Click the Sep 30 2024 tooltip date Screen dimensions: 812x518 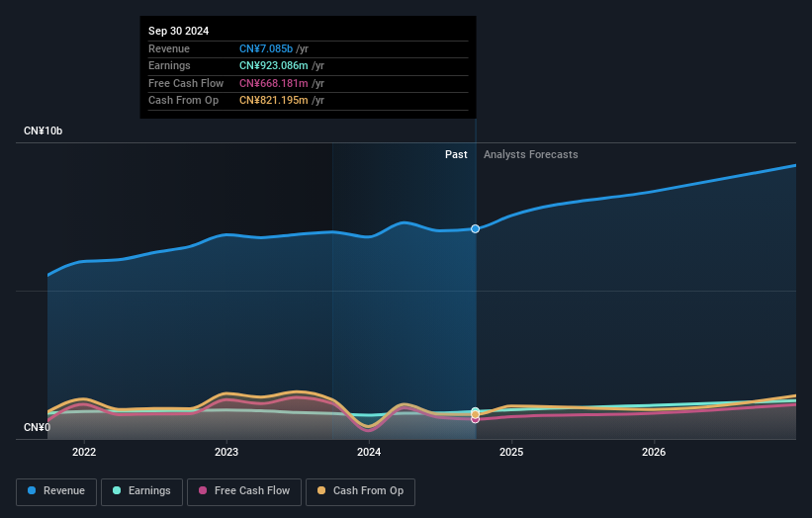pos(179,31)
